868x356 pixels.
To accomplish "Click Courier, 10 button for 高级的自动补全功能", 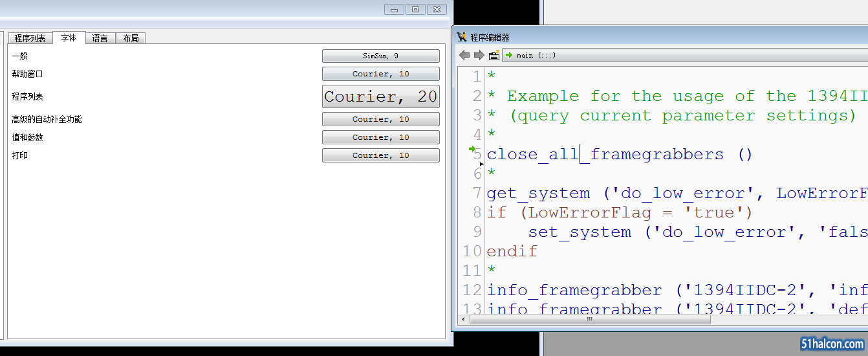I will [381, 120].
